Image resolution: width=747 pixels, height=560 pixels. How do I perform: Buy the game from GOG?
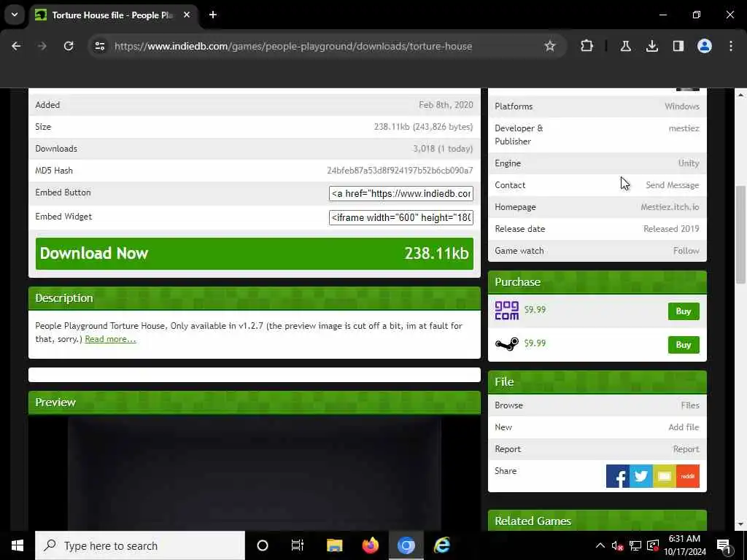[x=683, y=311]
